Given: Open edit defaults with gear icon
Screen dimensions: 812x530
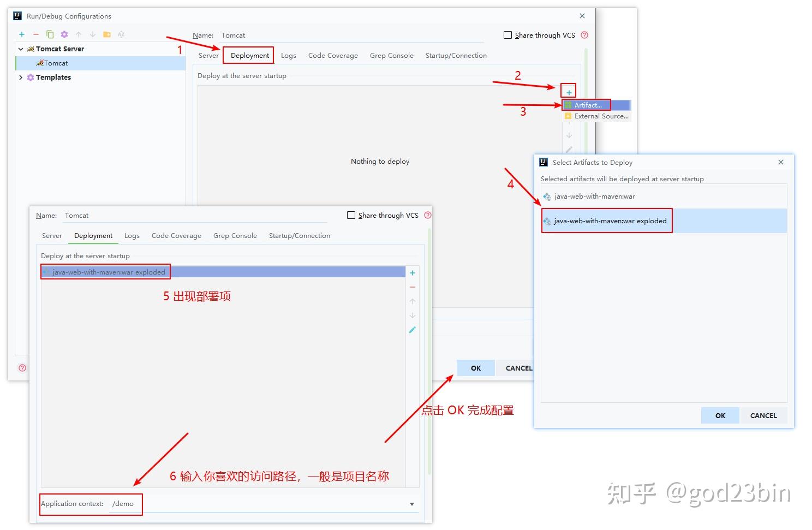Looking at the screenshot, I should point(64,34).
